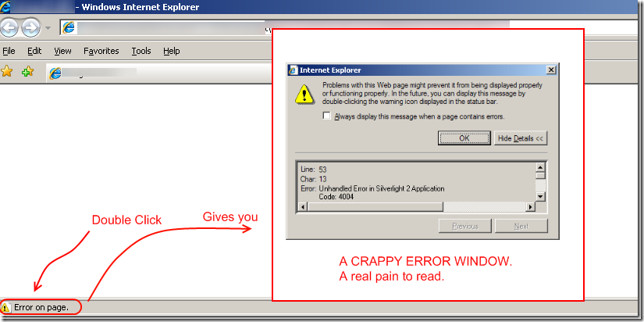Open the Help menu
The width and height of the screenshot is (644, 322).
click(171, 51)
